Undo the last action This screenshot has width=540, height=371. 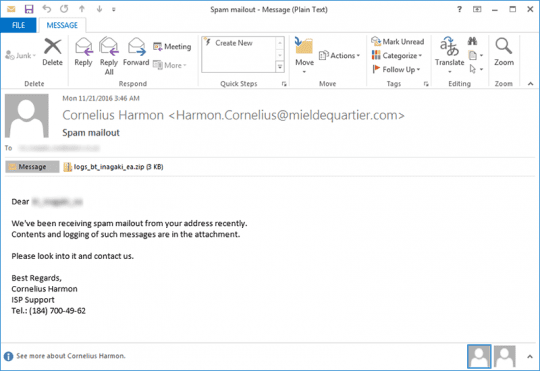pos(46,9)
